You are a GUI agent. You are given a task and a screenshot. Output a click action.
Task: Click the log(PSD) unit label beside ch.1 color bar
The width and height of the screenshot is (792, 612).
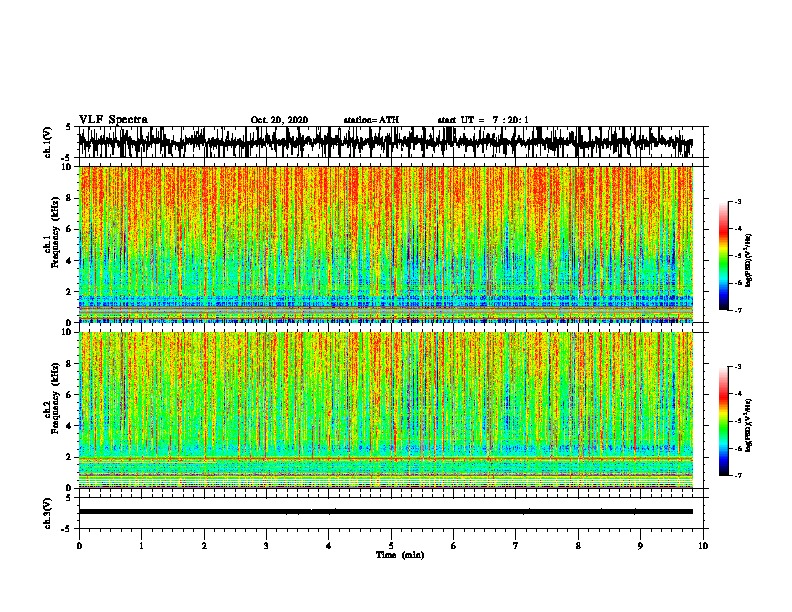749,260
